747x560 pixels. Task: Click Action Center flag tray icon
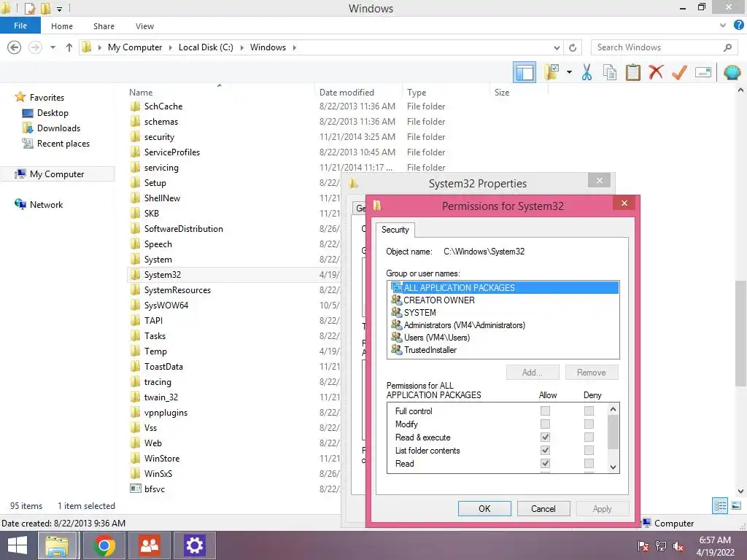(643, 546)
